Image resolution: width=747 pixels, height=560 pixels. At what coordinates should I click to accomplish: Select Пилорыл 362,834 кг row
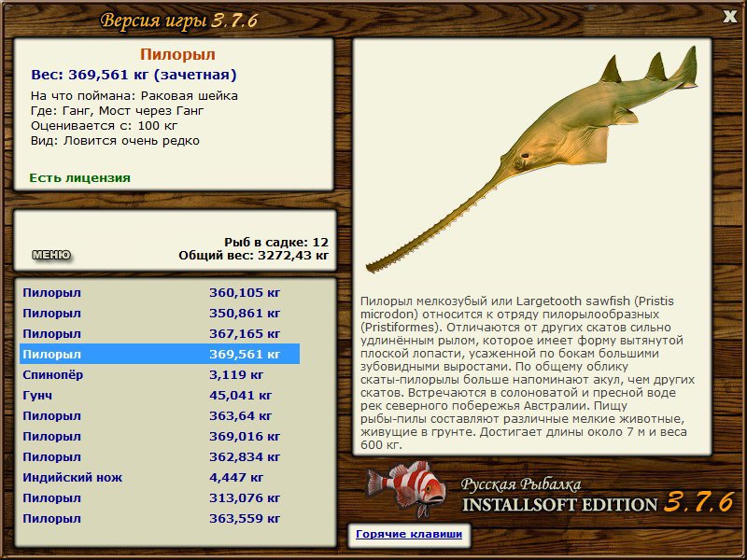tap(160, 456)
